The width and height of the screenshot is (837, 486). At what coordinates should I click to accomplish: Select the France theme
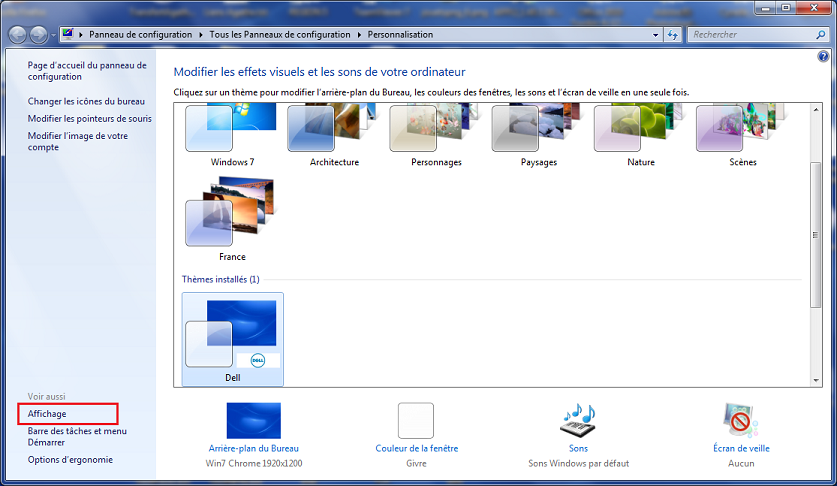(x=232, y=219)
